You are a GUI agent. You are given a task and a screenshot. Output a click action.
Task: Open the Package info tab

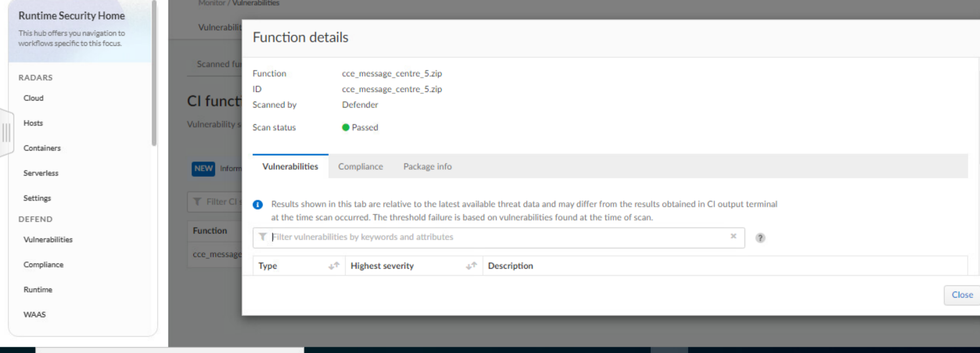pos(427,166)
